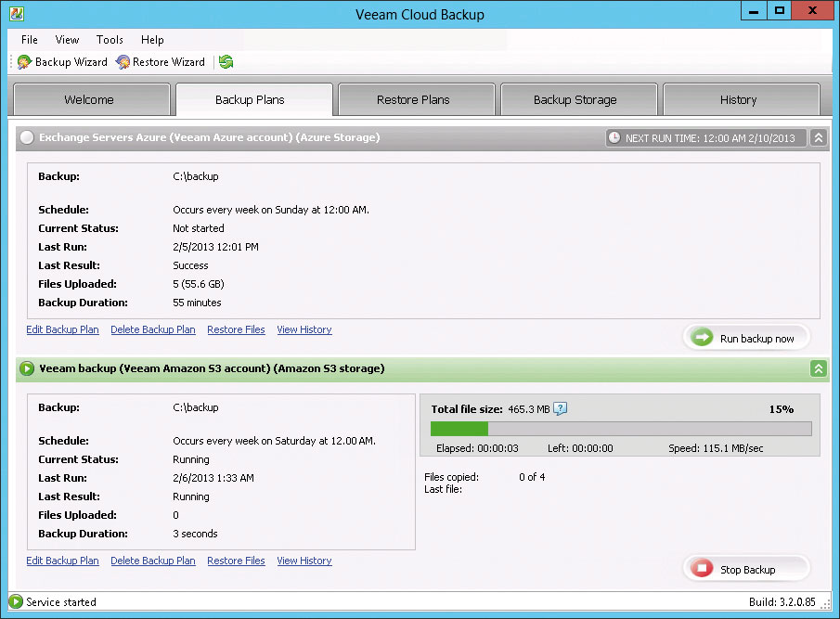Collapse the Veeam backup Amazon S3 panel

click(x=818, y=368)
